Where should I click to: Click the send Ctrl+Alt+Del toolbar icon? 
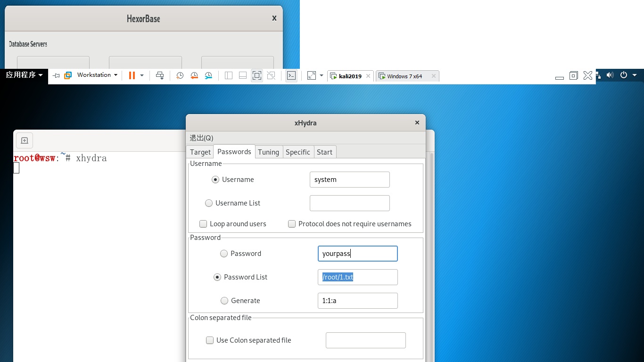point(160,75)
